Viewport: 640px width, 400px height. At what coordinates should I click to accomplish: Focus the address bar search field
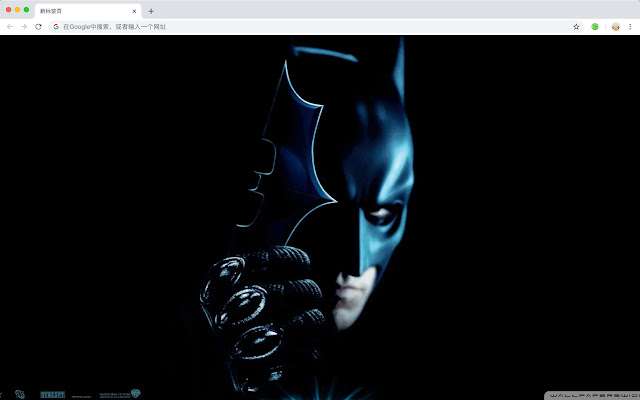tap(314, 27)
